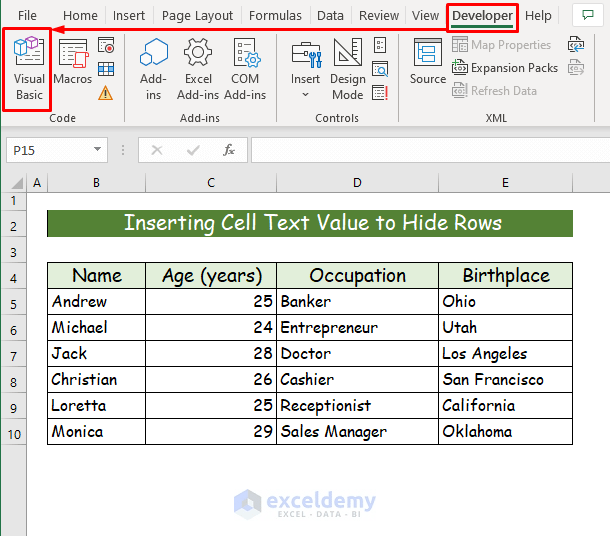Screen dimensions: 610x536
Task: Open the Data tab
Action: [x=330, y=16]
